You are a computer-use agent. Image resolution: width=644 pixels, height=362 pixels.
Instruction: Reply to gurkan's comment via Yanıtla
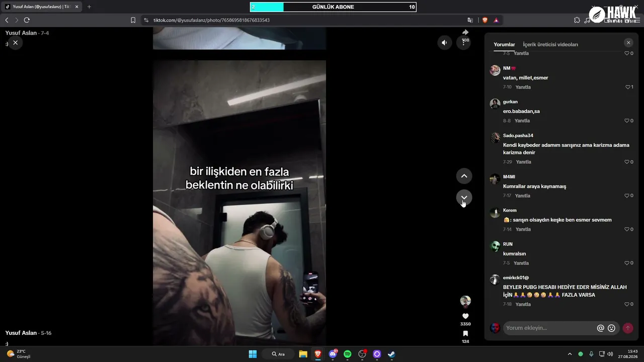pos(522,121)
